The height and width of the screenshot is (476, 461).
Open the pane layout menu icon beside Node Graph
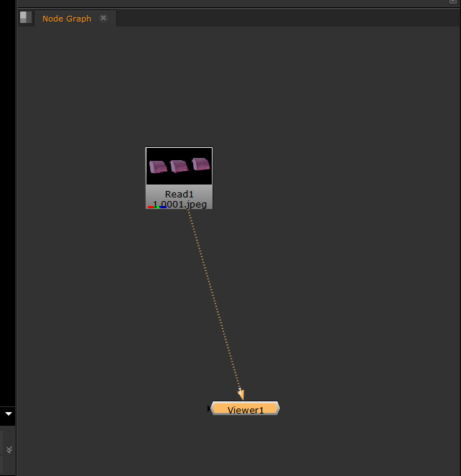26,17
